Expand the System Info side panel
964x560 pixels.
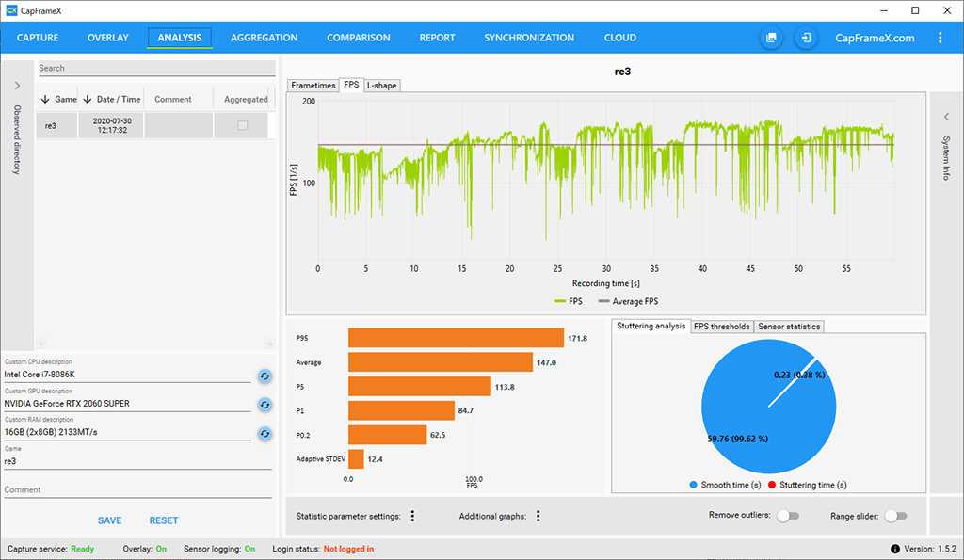[x=946, y=116]
